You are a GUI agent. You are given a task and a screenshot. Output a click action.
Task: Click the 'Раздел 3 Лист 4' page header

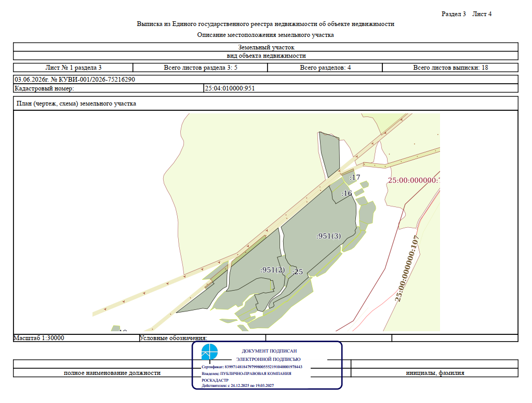click(466, 14)
